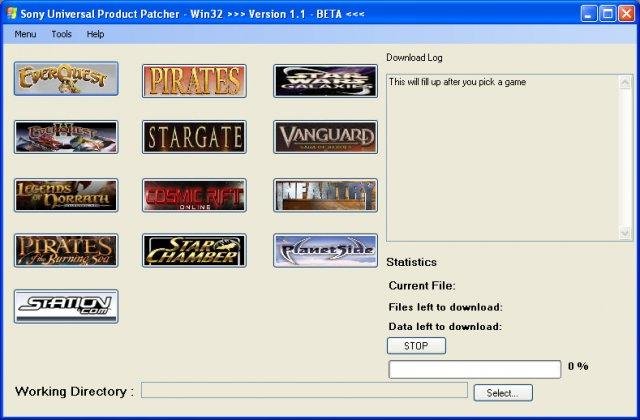The image size is (640, 420).
Task: Choose the Star Chamber logo
Action: [x=194, y=251]
